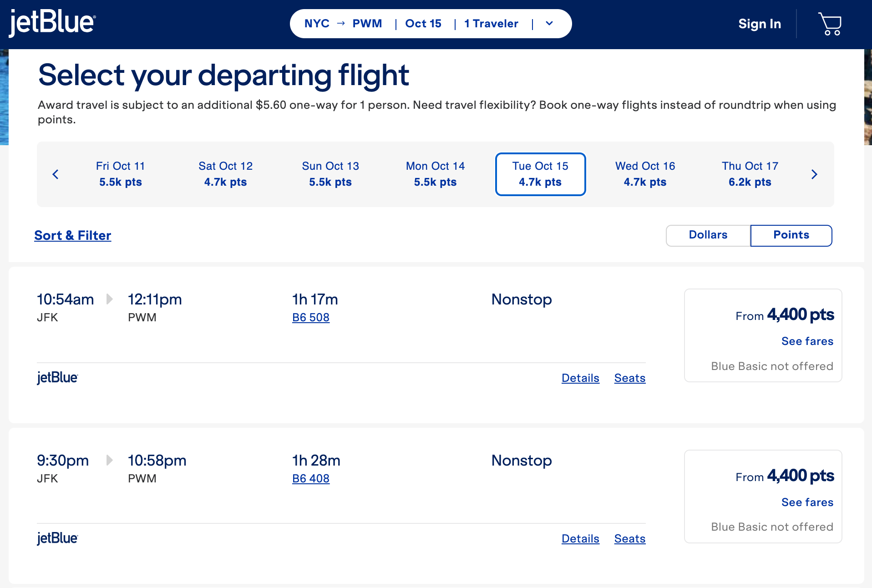Switch fare display to Points
872x588 pixels.
point(791,235)
